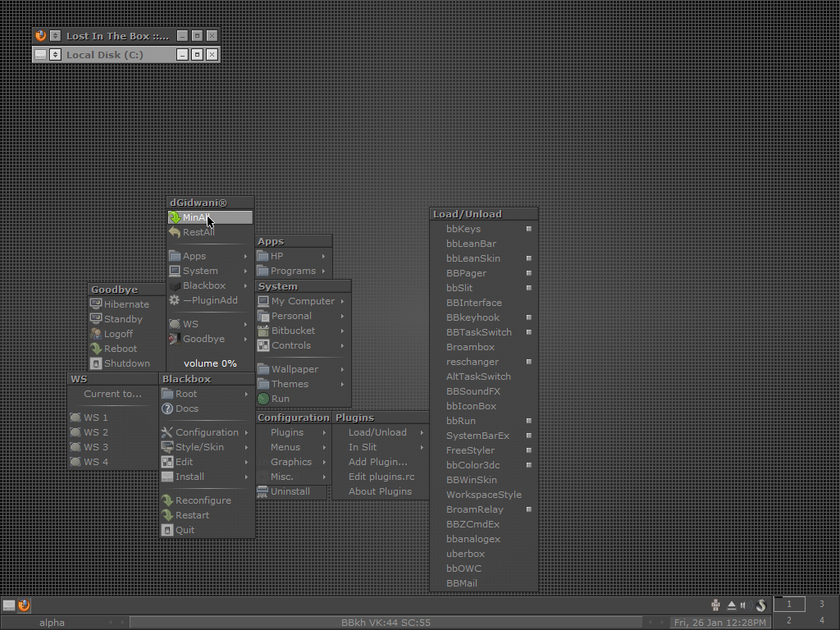
Task: Switch to workspace 4 in the pager
Action: [x=821, y=620]
